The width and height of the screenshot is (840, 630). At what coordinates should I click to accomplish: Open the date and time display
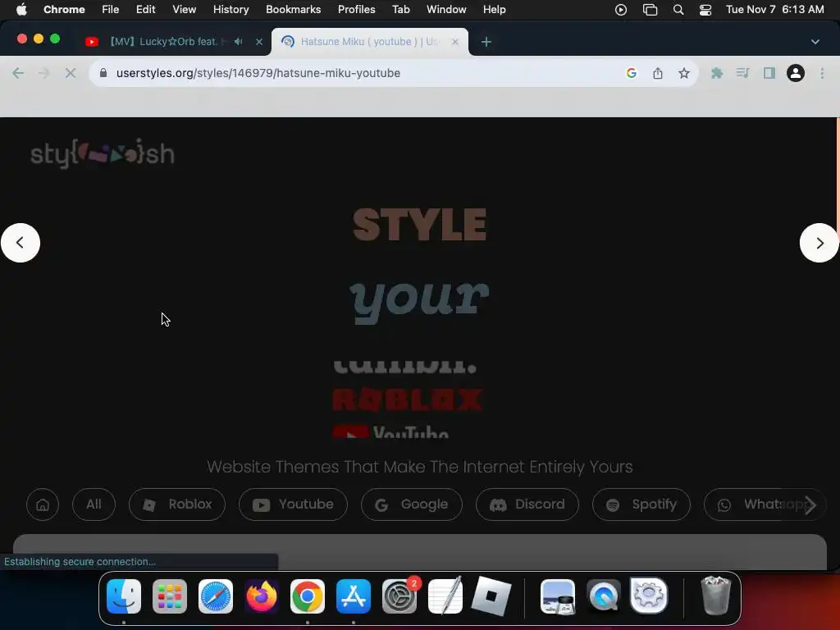pyautogui.click(x=775, y=10)
